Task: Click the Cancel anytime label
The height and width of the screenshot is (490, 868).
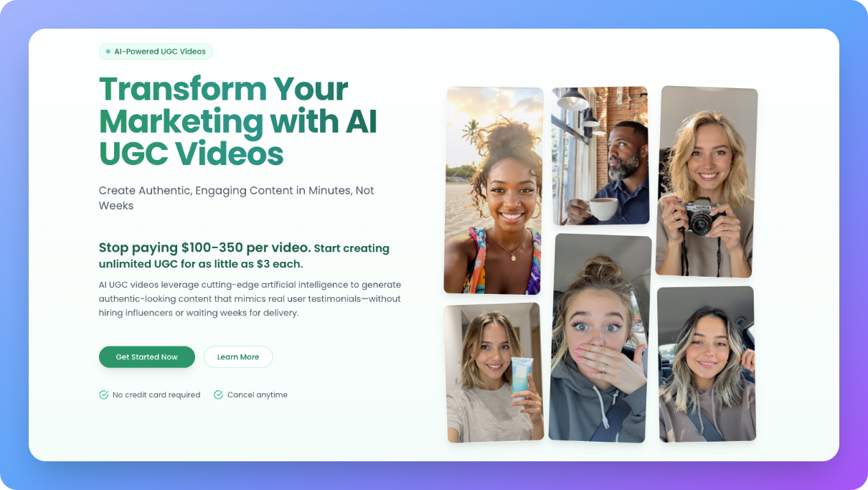Action: pyautogui.click(x=256, y=395)
